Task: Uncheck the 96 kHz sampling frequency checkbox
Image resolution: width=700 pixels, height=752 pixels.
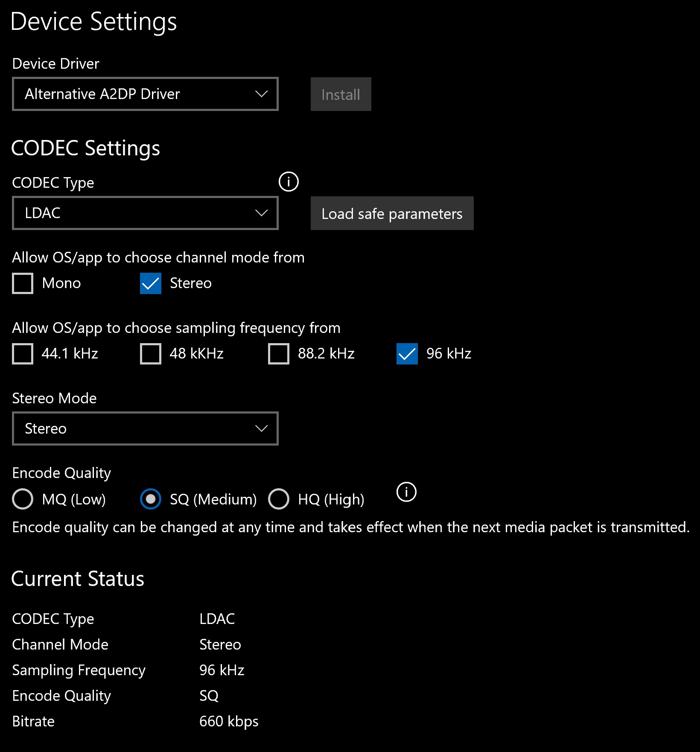Action: pyautogui.click(x=407, y=354)
